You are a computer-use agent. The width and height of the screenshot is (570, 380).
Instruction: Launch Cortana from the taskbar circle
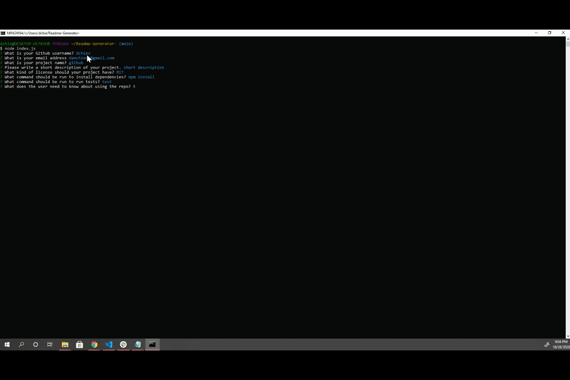pos(36,344)
